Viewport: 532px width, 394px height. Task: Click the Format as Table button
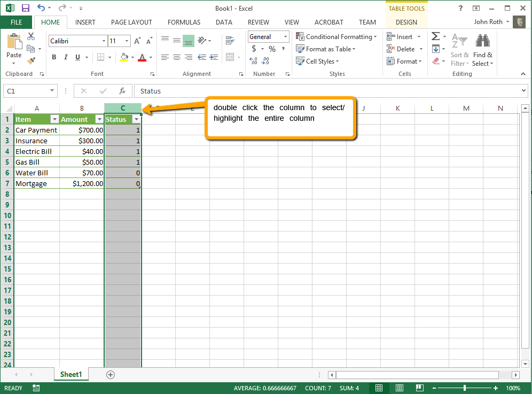click(x=326, y=49)
